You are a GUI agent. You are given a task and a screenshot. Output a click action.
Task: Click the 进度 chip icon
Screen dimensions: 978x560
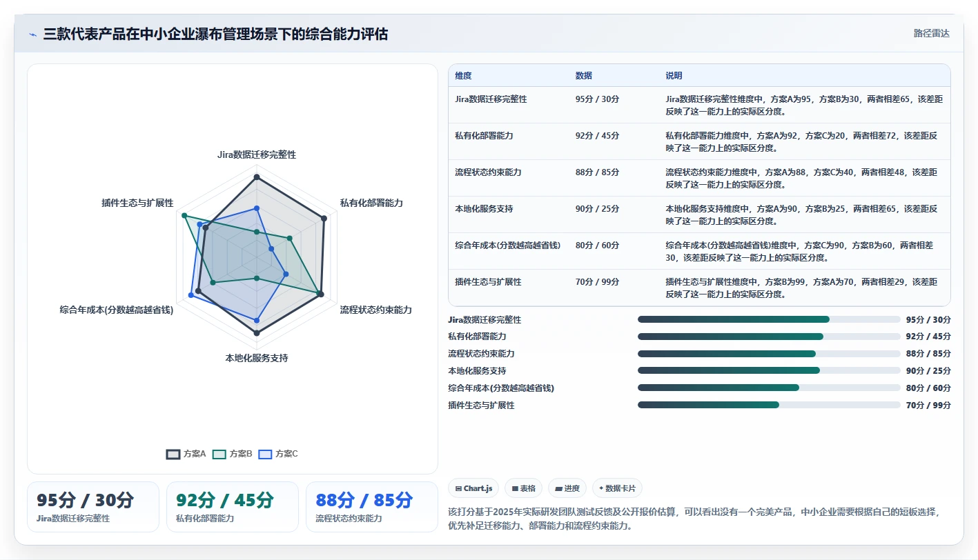[558, 488]
